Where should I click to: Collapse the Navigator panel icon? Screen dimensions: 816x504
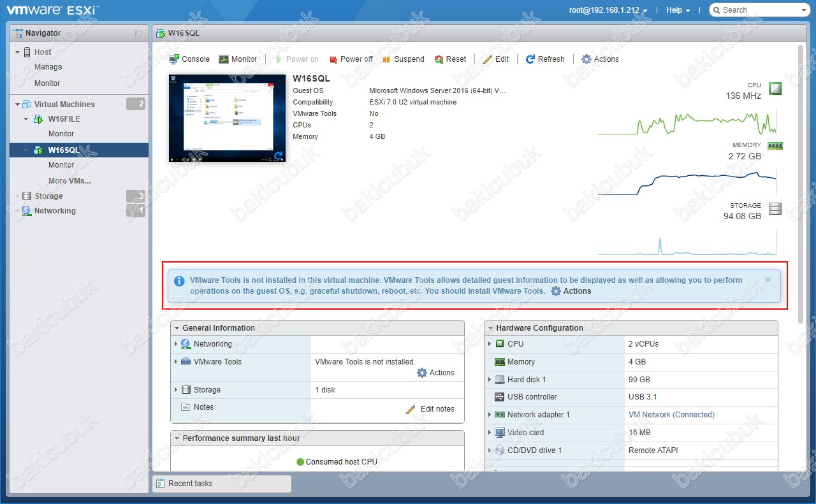138,33
